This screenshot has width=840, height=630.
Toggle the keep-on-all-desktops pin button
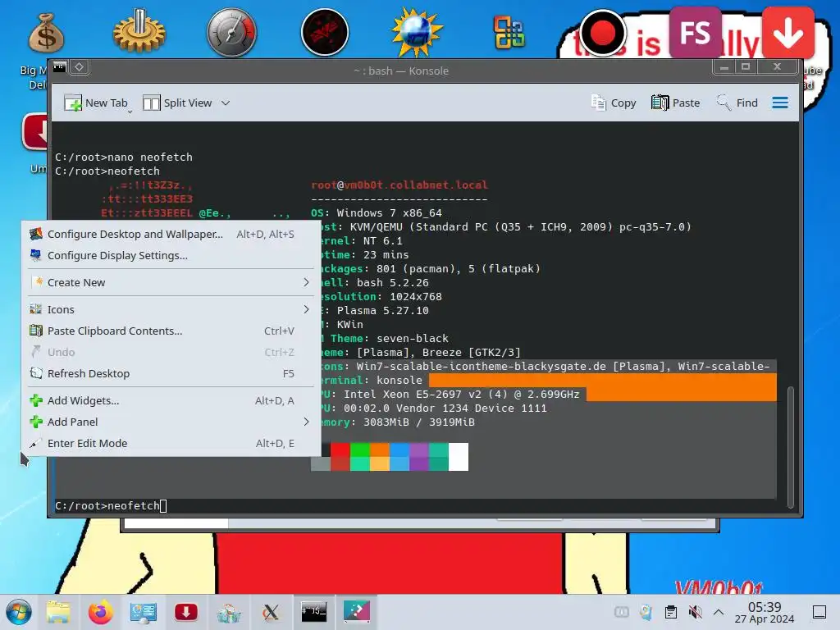point(80,67)
